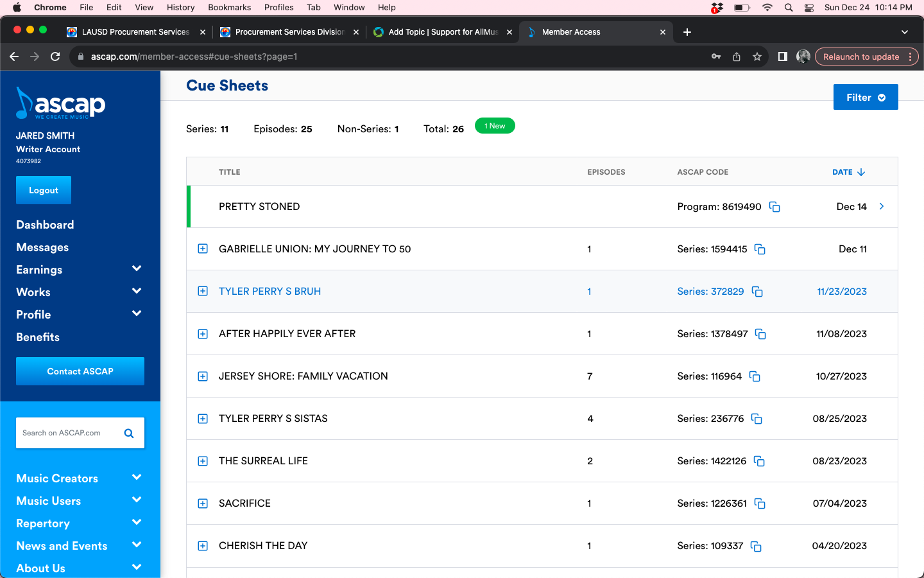
Task: Copy ASCAP code for Pretty Stoned
Action: 774,207
